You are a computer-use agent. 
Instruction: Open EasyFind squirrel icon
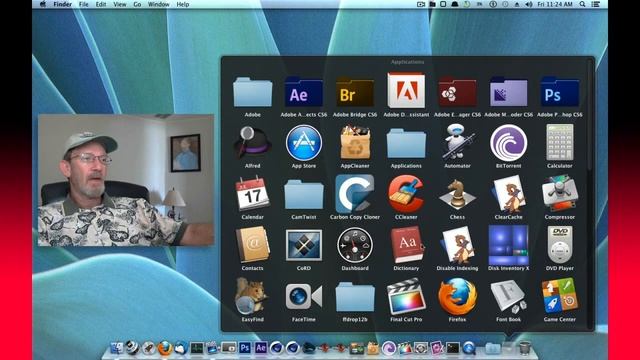coord(251,296)
